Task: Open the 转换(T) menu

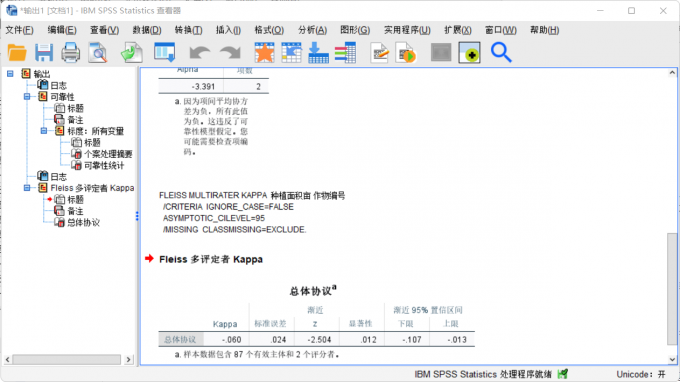Action: [x=189, y=30]
